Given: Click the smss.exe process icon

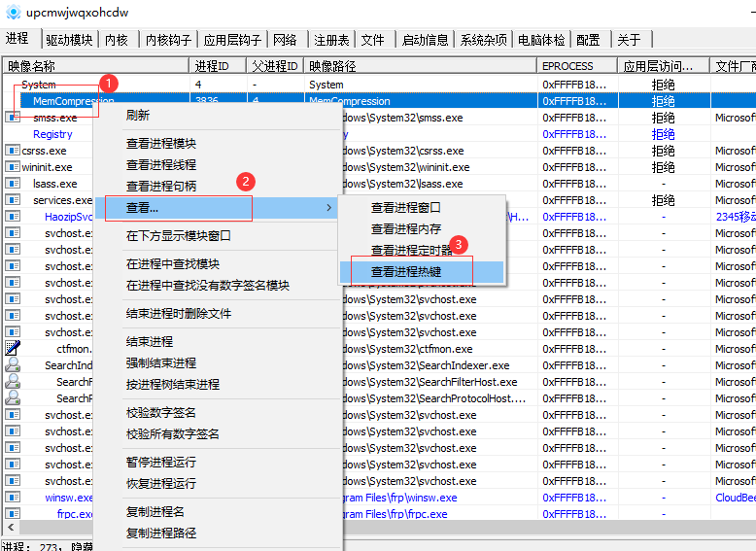Looking at the screenshot, I should [x=13, y=118].
